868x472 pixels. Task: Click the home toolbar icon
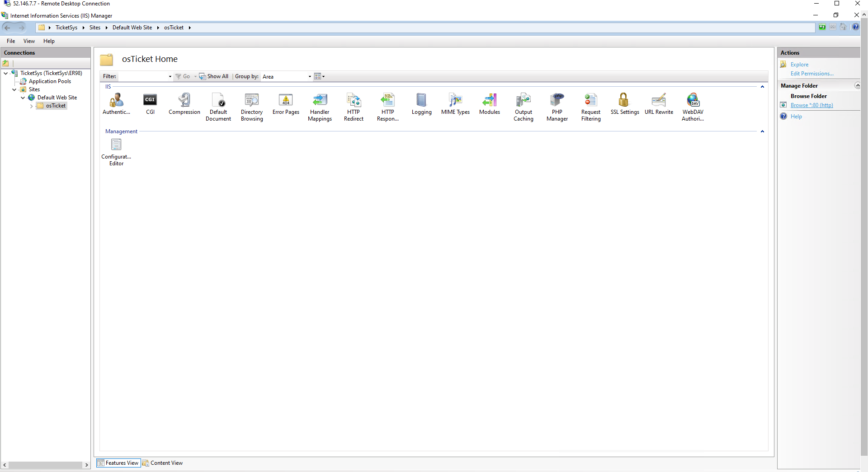[843, 27]
